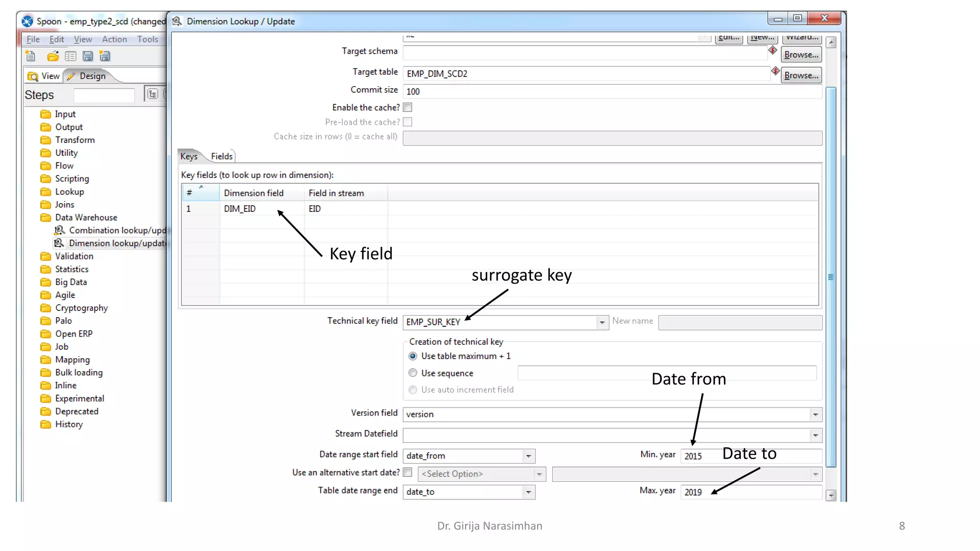This screenshot has width=980, height=551.
Task: Click Browse button next to Target table
Action: 801,76
